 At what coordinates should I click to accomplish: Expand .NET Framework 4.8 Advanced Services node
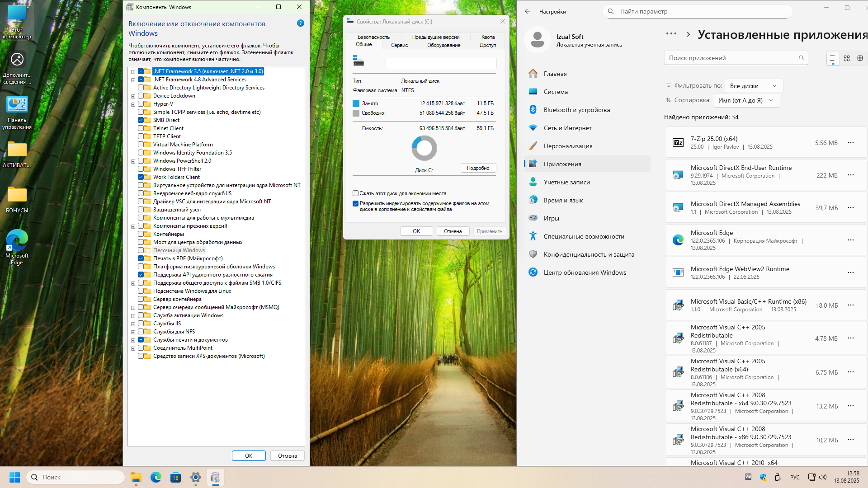pyautogui.click(x=133, y=80)
